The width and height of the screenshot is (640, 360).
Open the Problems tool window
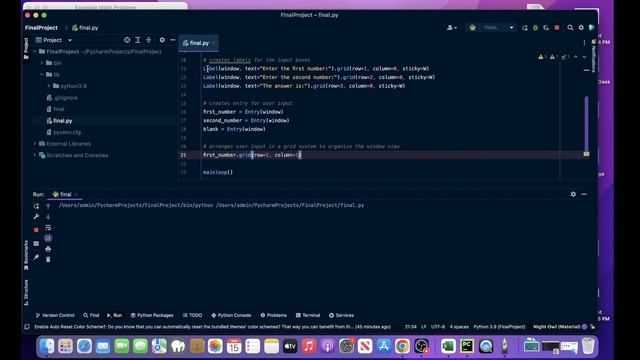[x=273, y=315]
